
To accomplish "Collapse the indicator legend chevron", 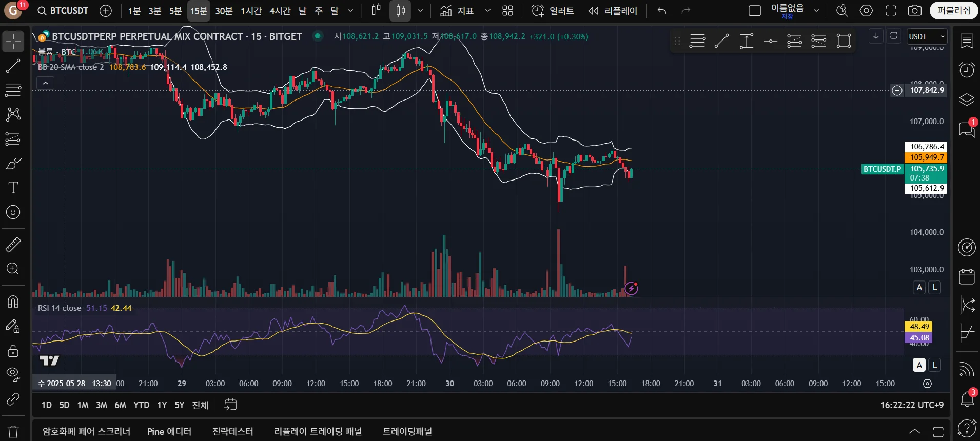I will click(46, 83).
